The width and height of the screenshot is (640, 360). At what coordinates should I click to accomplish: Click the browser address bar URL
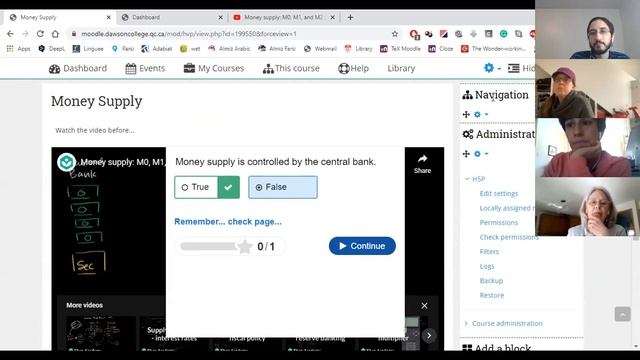tap(189, 34)
